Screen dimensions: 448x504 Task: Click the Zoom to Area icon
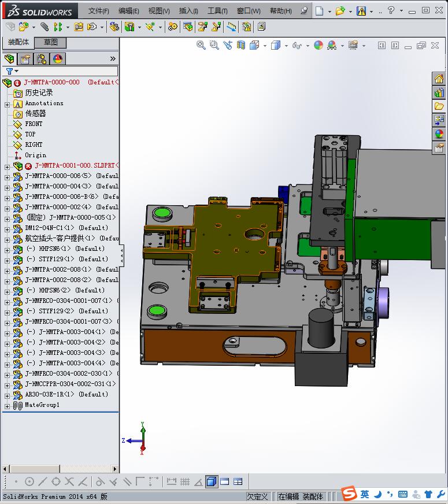click(214, 45)
